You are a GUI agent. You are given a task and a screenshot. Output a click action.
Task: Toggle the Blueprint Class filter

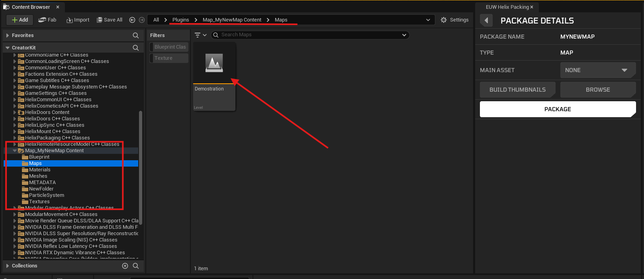169,47
